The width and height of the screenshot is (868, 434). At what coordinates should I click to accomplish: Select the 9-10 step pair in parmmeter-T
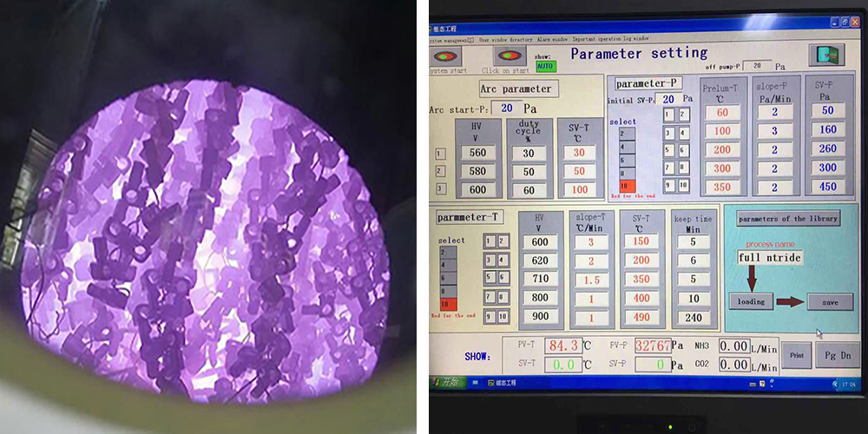coord(496,317)
